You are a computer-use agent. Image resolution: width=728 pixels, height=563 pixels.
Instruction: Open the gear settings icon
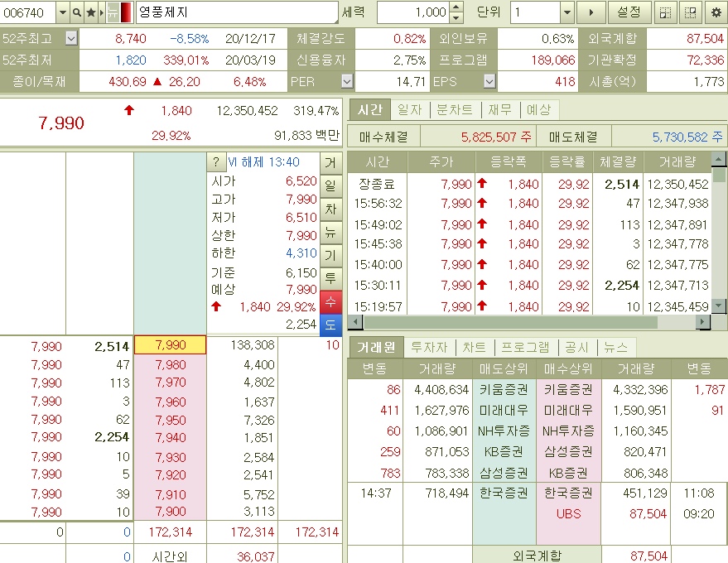[716, 12]
